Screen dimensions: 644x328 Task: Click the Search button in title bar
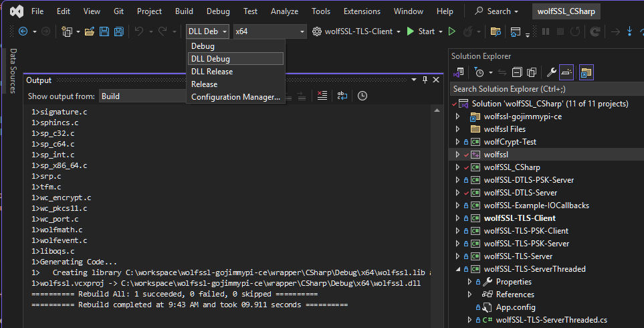(x=496, y=11)
